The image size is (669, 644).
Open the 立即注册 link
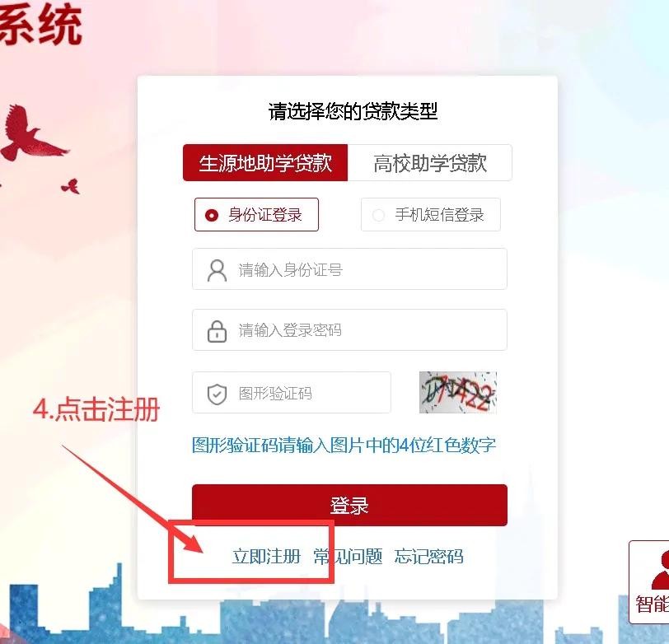(x=266, y=557)
